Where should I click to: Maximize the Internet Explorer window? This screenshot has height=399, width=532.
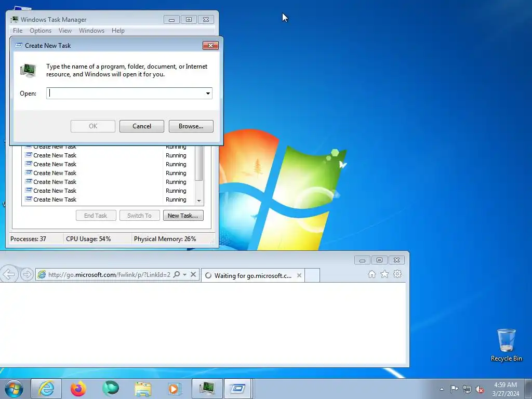[x=379, y=260]
